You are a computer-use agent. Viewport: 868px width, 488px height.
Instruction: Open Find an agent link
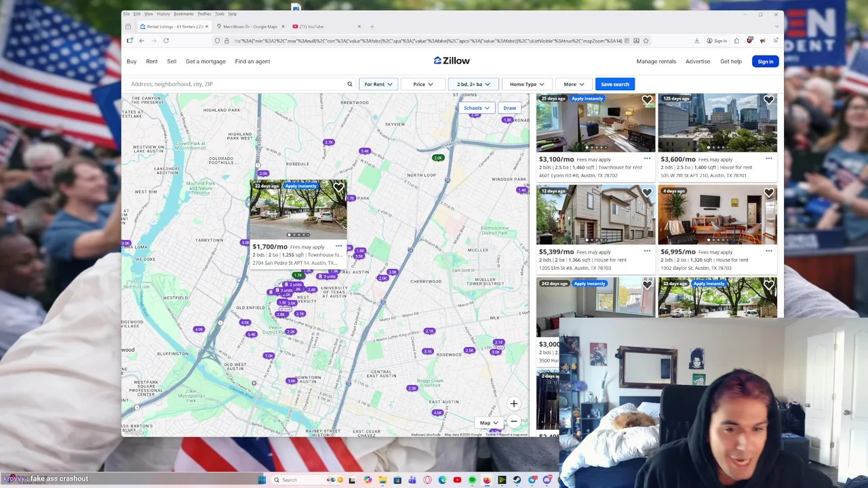[252, 61]
